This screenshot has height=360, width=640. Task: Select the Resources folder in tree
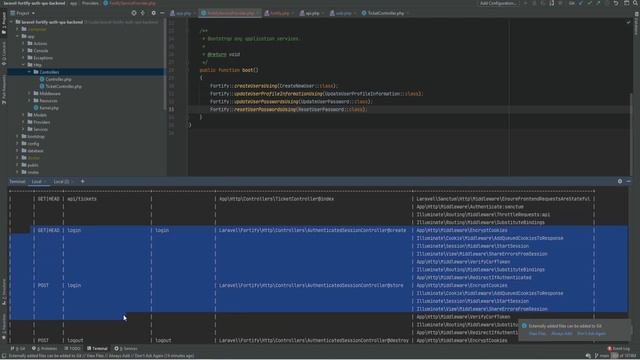pyautogui.click(x=48, y=101)
